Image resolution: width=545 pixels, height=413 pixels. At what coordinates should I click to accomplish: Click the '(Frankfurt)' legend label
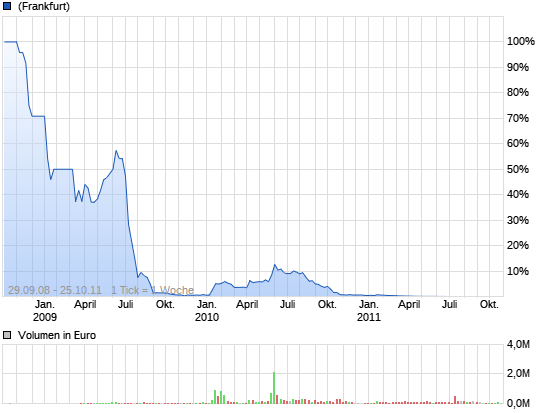tap(43, 6)
